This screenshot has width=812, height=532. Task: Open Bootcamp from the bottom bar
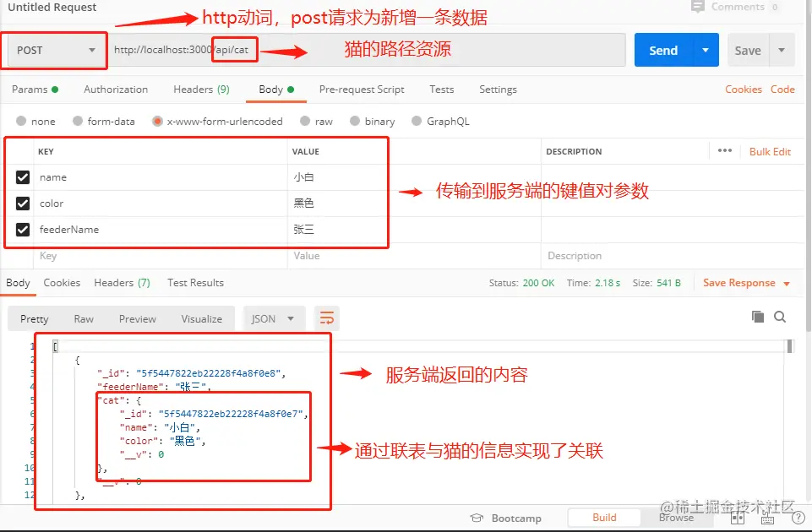point(506,518)
